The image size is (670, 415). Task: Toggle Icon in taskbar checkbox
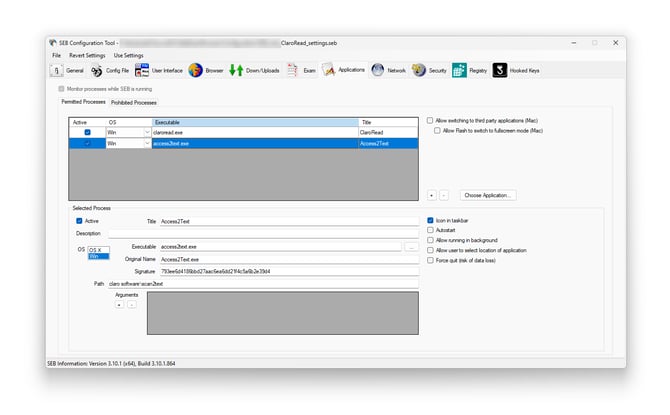(x=430, y=220)
